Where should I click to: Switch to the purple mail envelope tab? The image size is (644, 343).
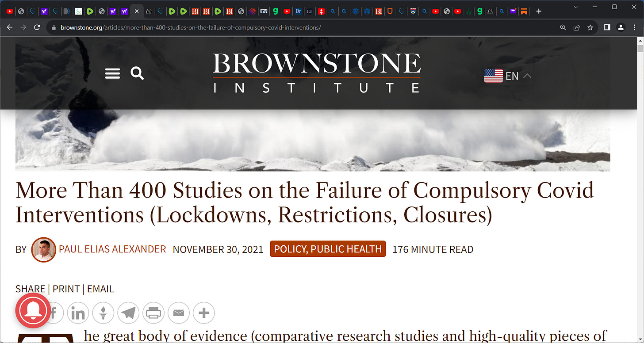point(513,11)
